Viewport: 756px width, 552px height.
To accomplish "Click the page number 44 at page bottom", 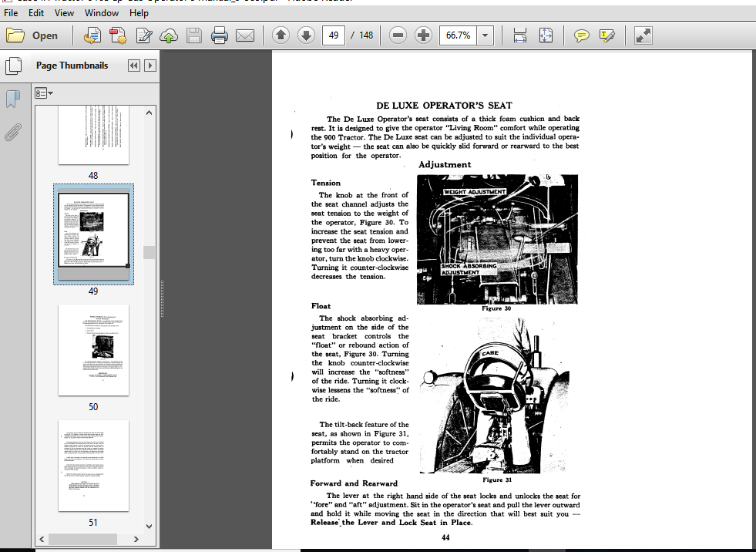I will coord(445,537).
